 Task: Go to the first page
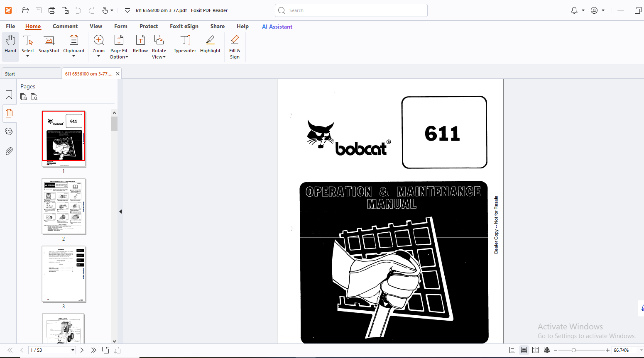pyautogui.click(x=10, y=350)
